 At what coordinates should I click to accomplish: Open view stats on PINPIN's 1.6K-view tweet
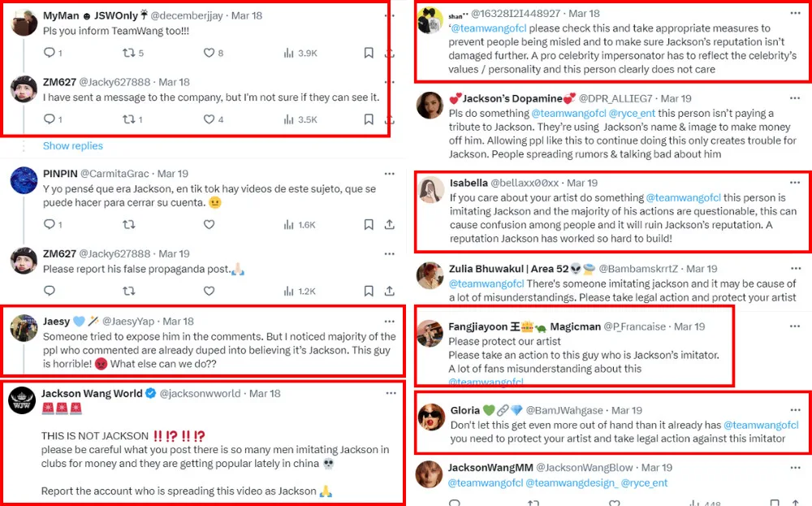[x=288, y=224]
